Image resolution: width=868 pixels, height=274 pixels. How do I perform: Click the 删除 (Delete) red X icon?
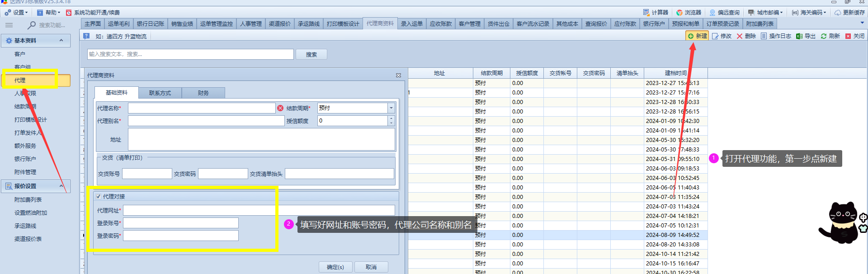click(x=740, y=36)
